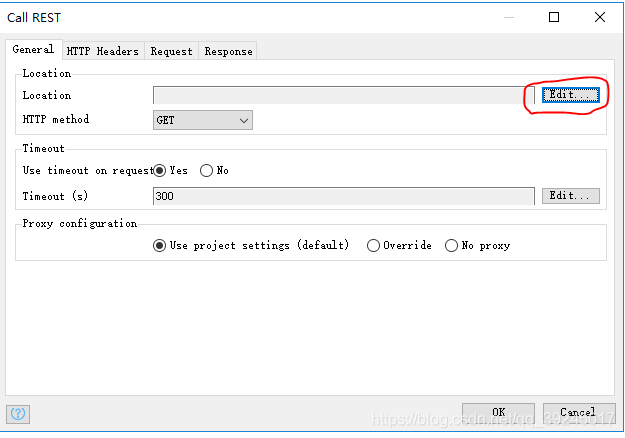Maximize the Call REST window
Image resolution: width=625 pixels, height=438 pixels.
pos(554,17)
